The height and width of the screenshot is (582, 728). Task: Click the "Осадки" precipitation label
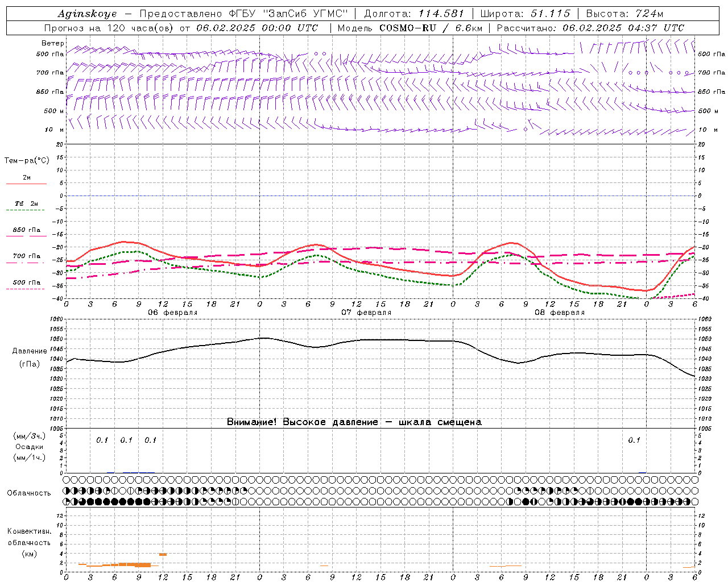(x=30, y=447)
